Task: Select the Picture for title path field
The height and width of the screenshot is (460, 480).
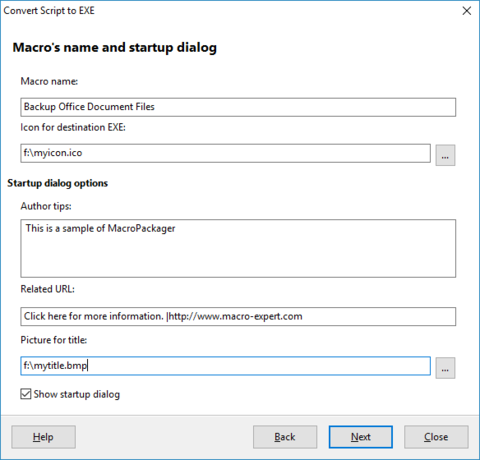Action: (225, 366)
